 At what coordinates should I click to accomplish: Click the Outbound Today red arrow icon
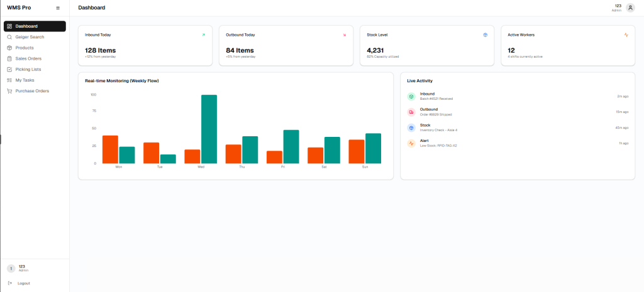[x=344, y=35]
